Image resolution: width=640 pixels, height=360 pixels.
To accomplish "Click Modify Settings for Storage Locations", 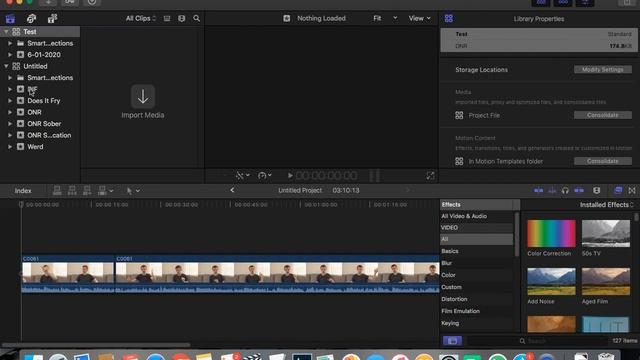I will (603, 69).
